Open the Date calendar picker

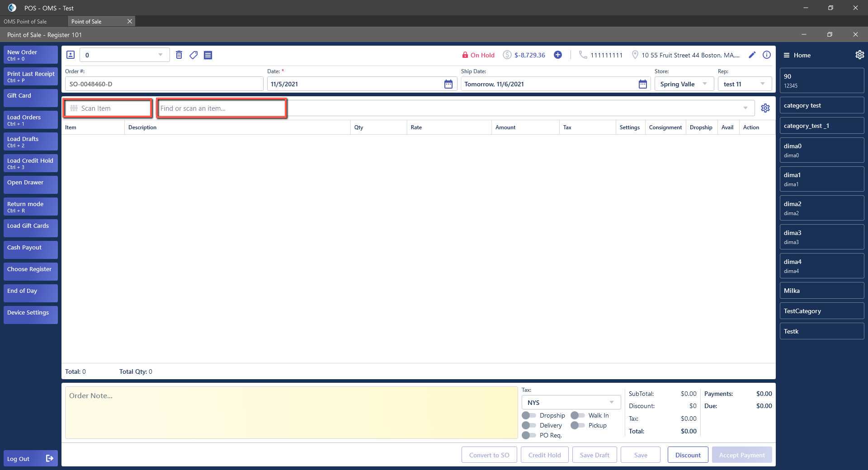[x=448, y=84]
